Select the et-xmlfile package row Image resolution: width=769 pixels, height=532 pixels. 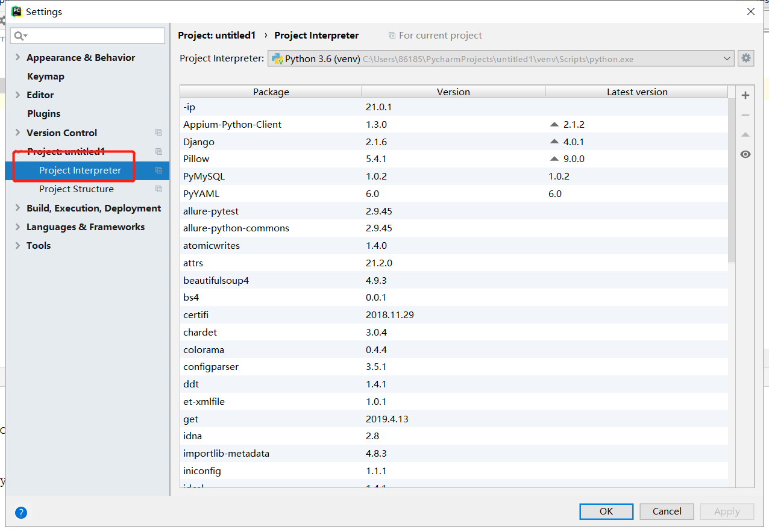point(454,401)
